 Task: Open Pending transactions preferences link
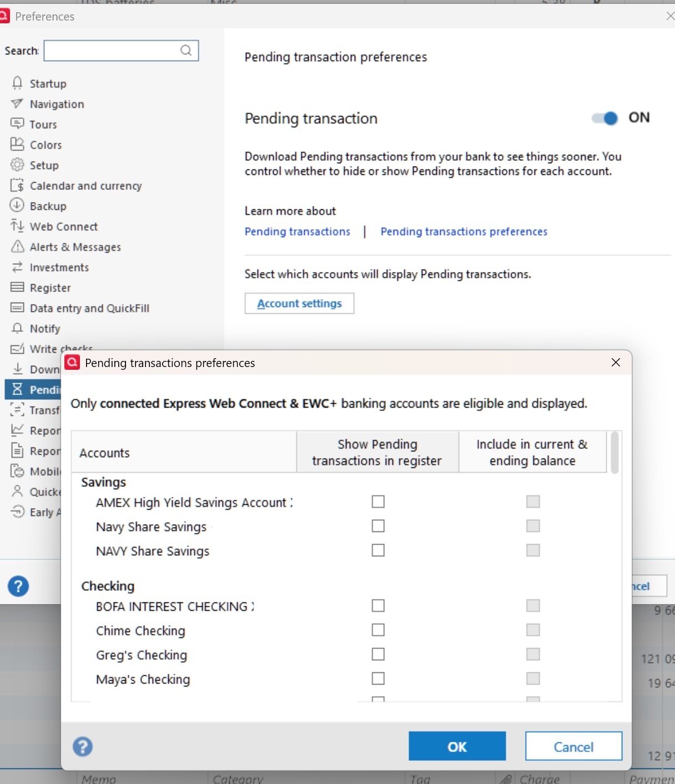(464, 232)
